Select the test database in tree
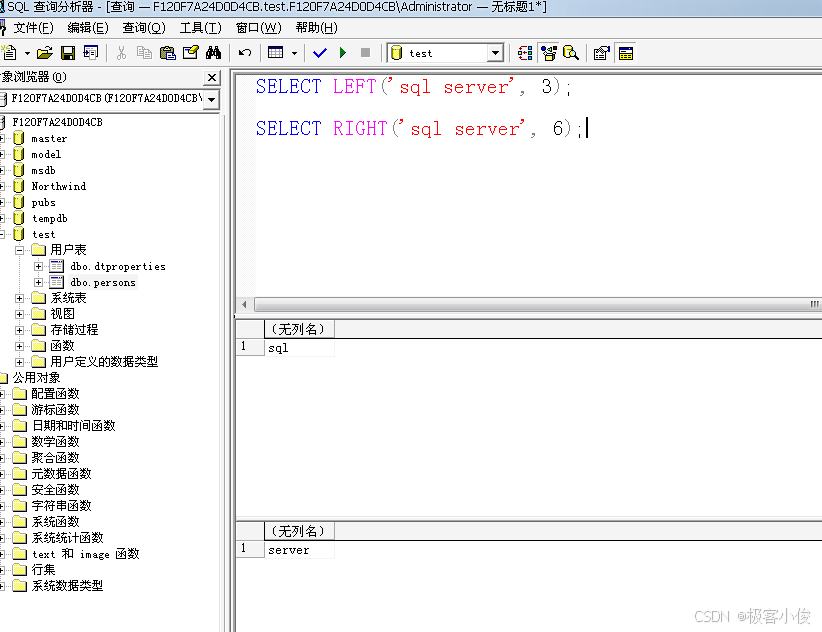 44,234
